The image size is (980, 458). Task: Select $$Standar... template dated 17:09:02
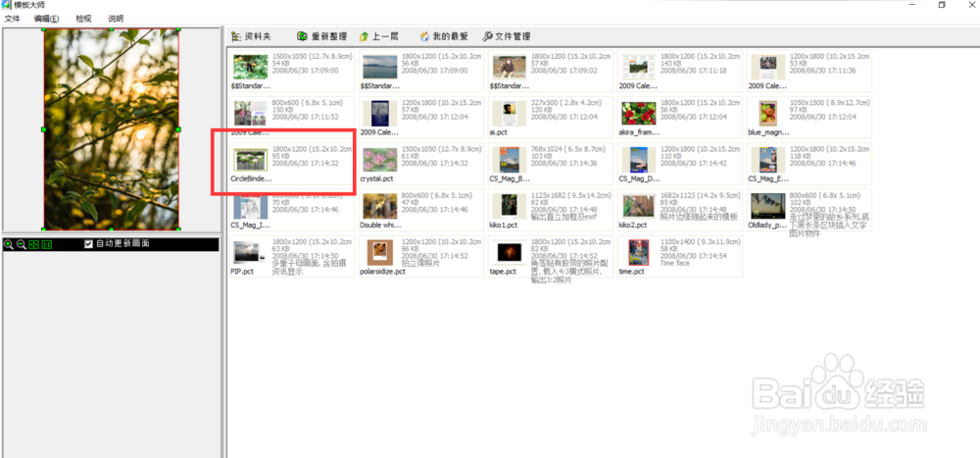(x=551, y=71)
